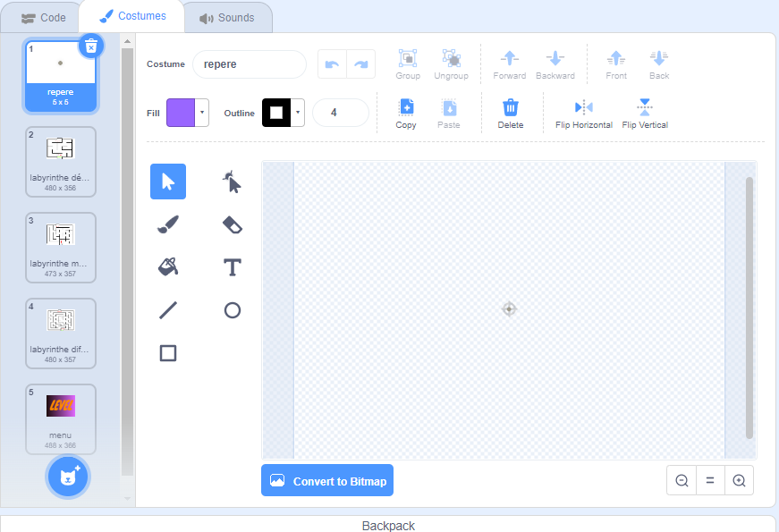This screenshot has height=532, width=779.
Task: Select the Rectangle tool
Action: pos(168,353)
